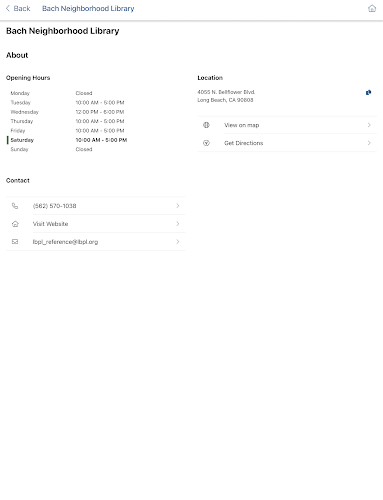
Task: Select the Sunday label in opening hours
Action: pyautogui.click(x=19, y=149)
